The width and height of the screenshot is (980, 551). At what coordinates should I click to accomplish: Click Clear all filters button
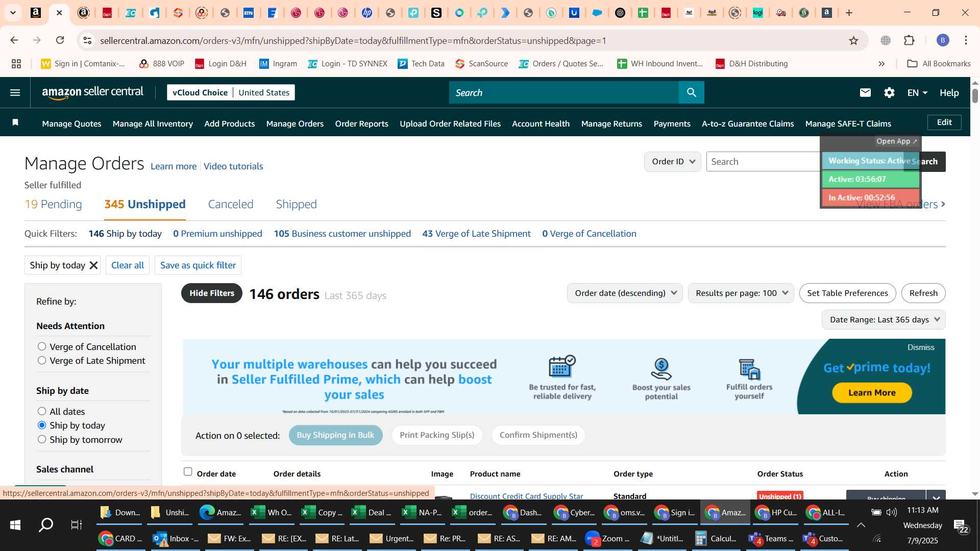(128, 265)
